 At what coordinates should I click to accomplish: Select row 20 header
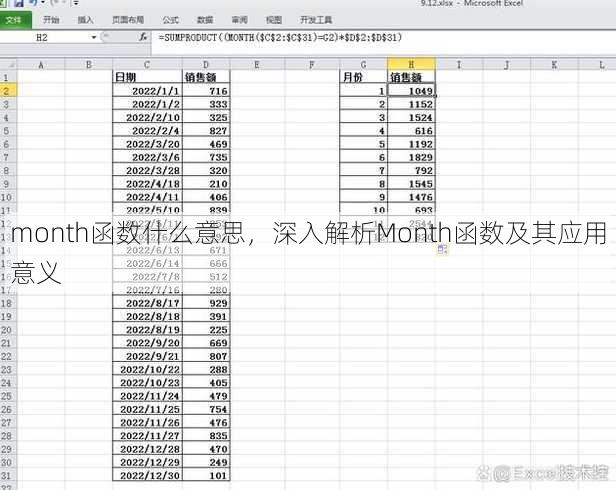coord(8,330)
